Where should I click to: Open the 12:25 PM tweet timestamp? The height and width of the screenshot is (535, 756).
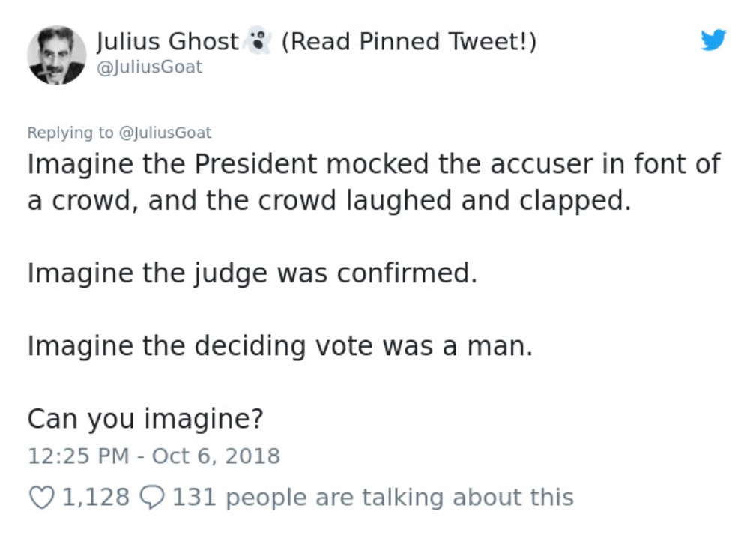[78, 456]
